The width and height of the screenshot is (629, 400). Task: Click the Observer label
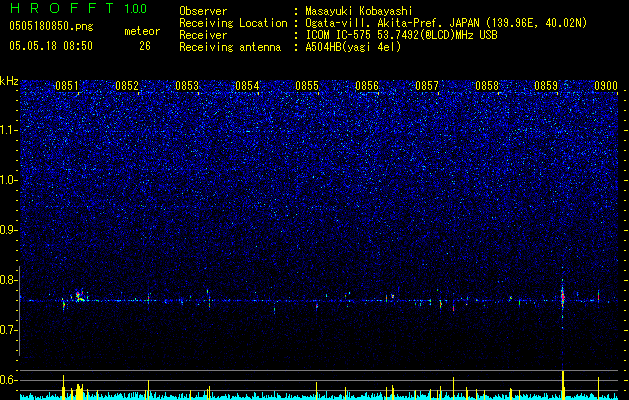pos(203,11)
